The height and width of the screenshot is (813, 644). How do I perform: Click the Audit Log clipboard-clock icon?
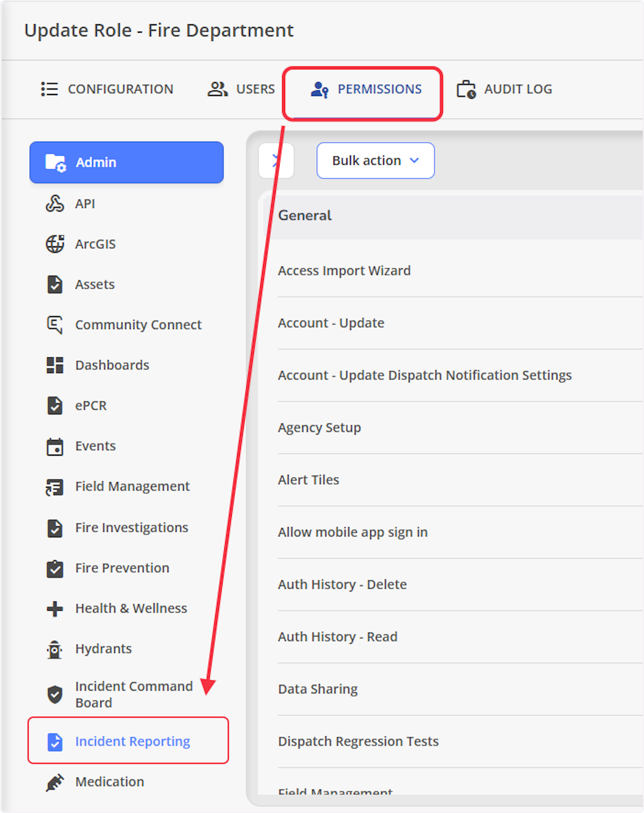[x=466, y=89]
